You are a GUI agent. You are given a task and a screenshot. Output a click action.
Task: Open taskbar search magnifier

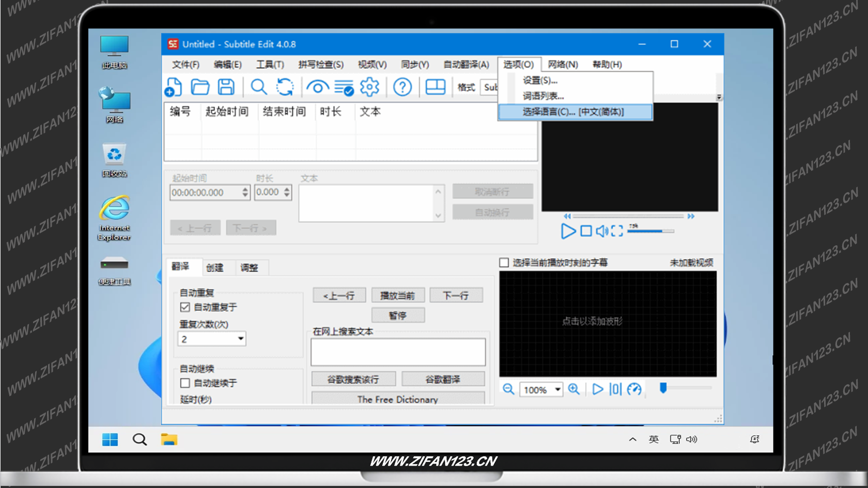click(139, 439)
